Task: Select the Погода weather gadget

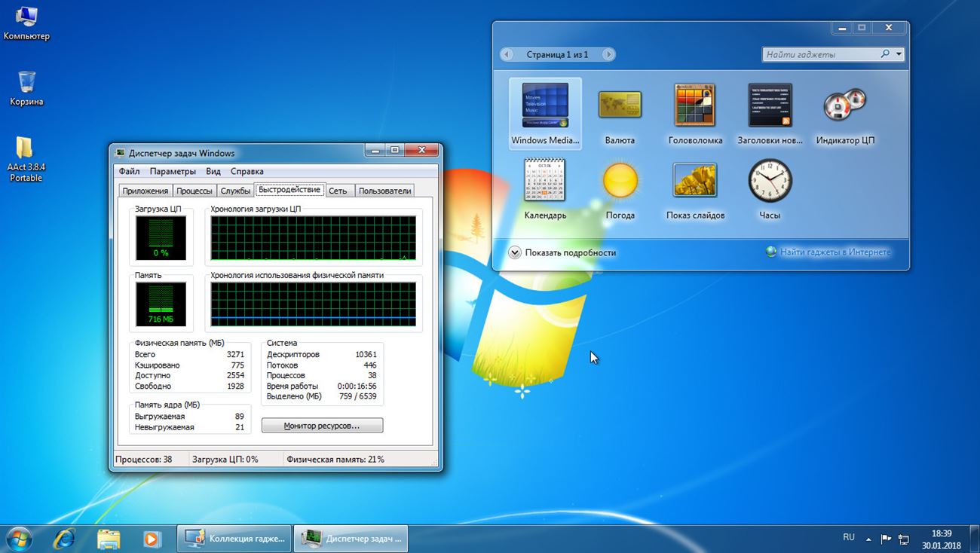Action: 620,181
